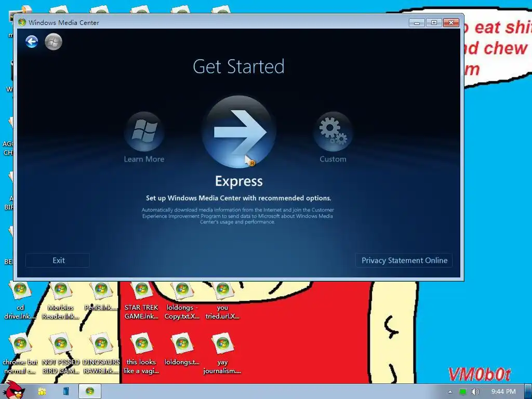Go back using the blue back arrow

coord(32,42)
